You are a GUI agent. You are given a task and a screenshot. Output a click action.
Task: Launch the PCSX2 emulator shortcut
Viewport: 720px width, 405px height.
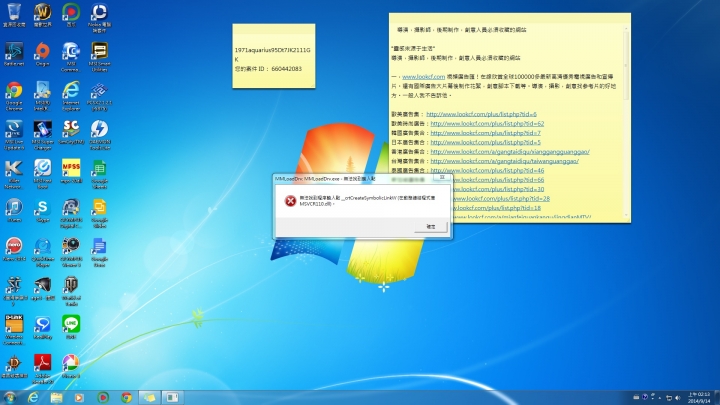[99, 96]
